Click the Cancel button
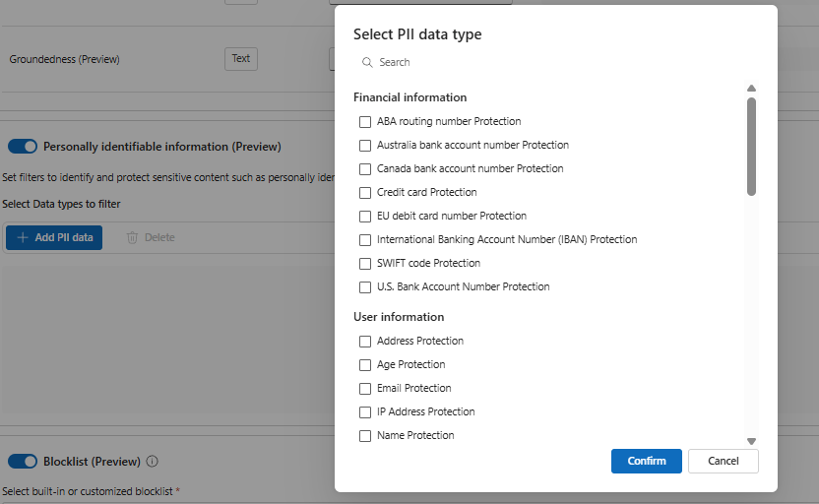The height and width of the screenshot is (504, 819). 723,461
